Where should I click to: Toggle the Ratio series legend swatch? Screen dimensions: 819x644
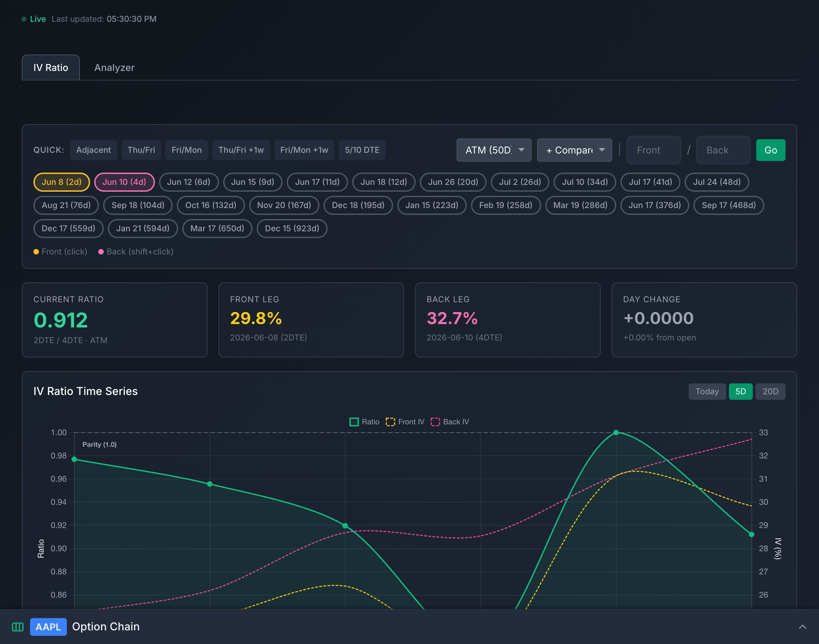point(354,422)
